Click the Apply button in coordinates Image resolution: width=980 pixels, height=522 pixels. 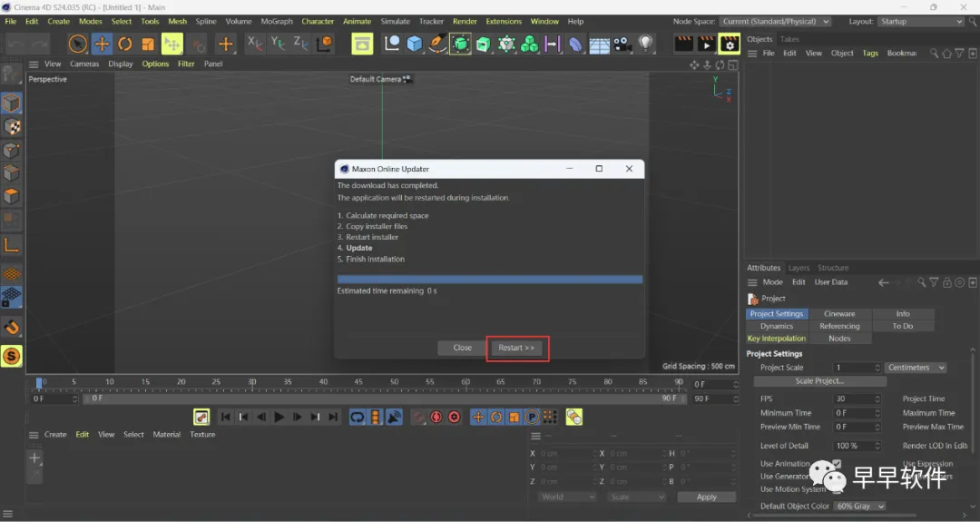coord(706,497)
